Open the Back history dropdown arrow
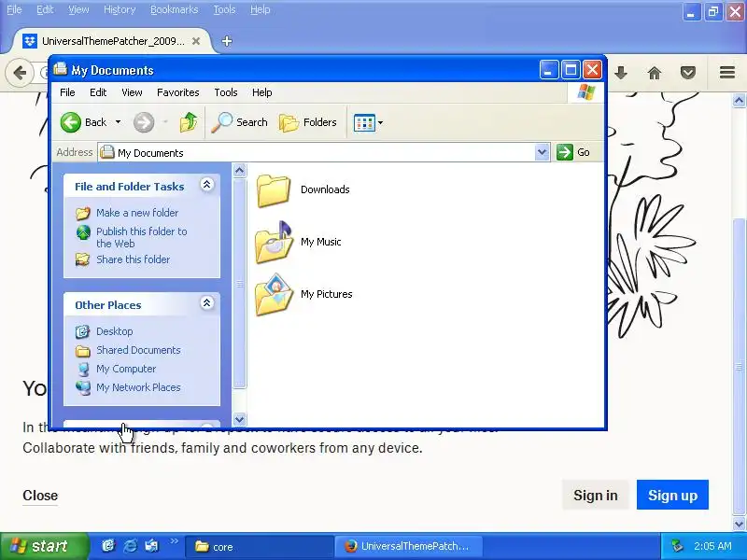This screenshot has width=747, height=560. pos(119,122)
